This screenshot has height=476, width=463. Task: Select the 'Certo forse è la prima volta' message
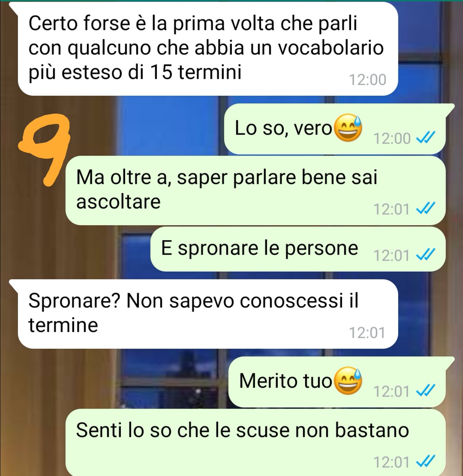208,49
